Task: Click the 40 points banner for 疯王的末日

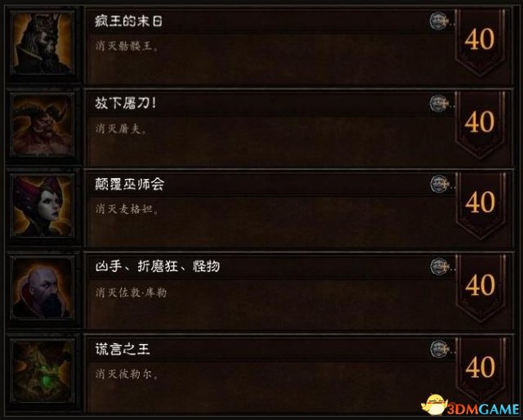Action: 480,42
